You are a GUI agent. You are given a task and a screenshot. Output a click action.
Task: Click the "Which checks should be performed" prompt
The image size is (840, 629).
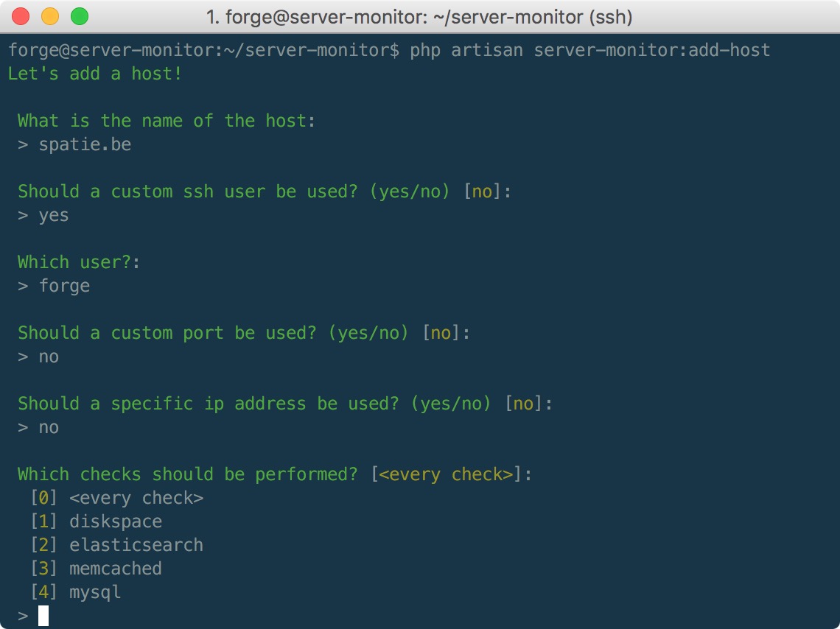[x=275, y=474]
